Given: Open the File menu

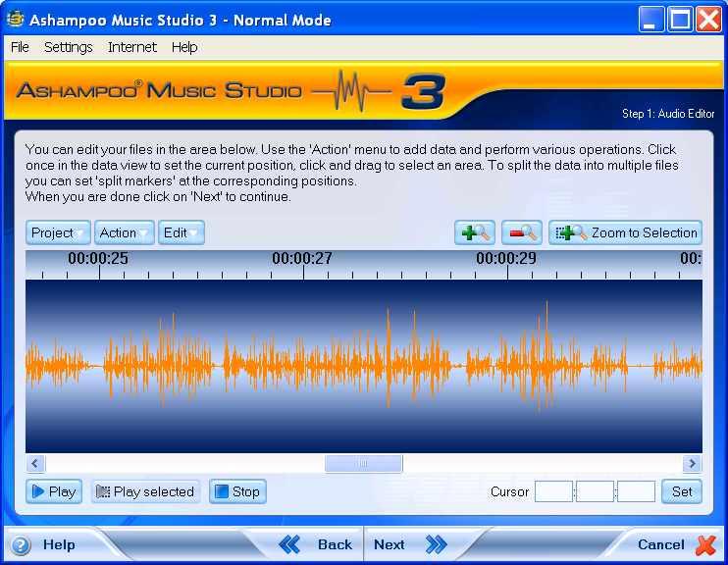Looking at the screenshot, I should (20, 47).
